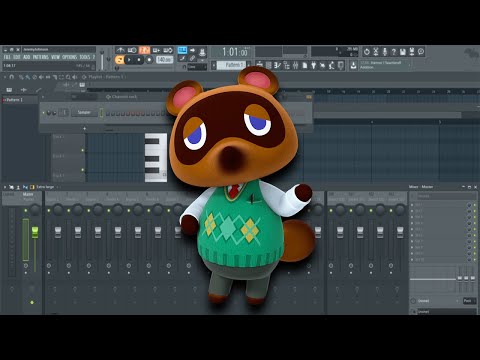Image resolution: width=480 pixels, height=360 pixels.
Task: Click the render to audio file icon
Action: pyautogui.click(x=412, y=52)
